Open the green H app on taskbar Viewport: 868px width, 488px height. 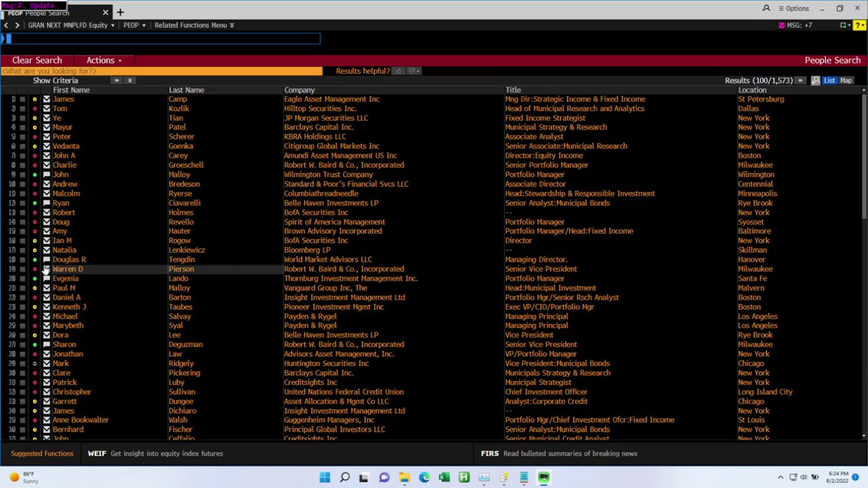(464, 478)
